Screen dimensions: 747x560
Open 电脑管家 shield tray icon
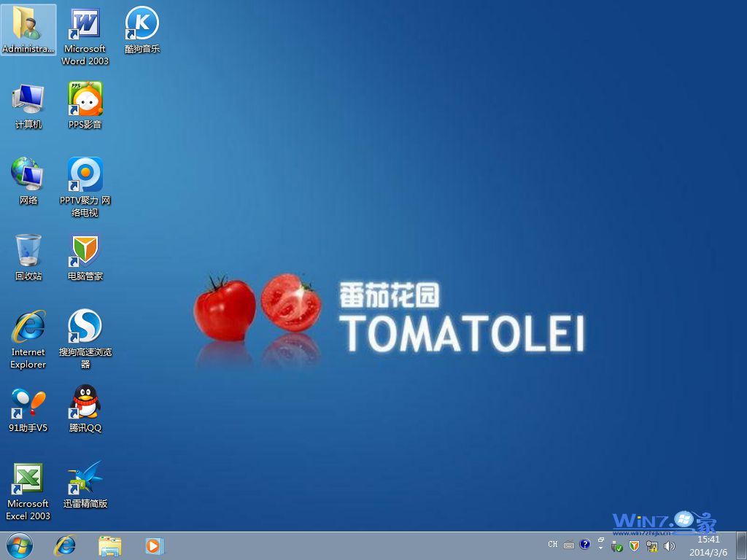pos(634,545)
